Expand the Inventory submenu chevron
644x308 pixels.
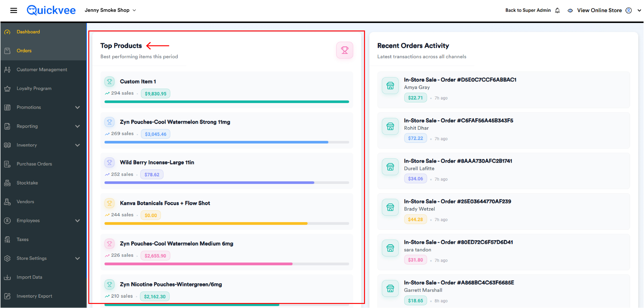(77, 145)
